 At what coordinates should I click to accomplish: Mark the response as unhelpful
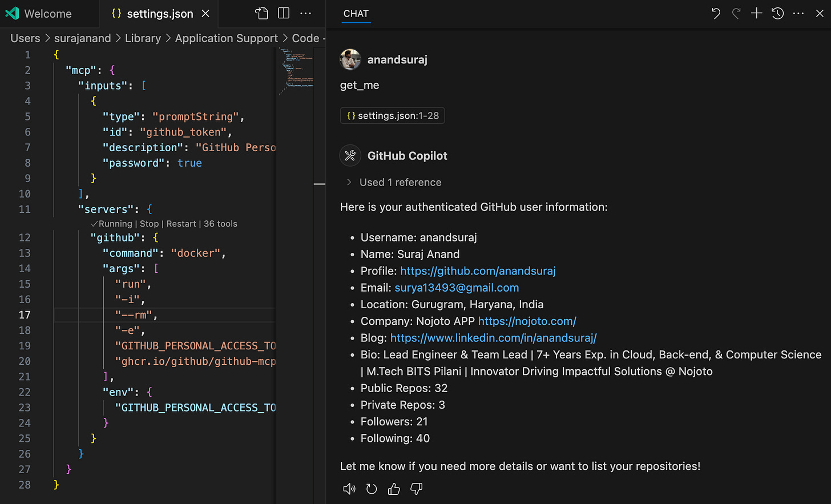tap(417, 489)
